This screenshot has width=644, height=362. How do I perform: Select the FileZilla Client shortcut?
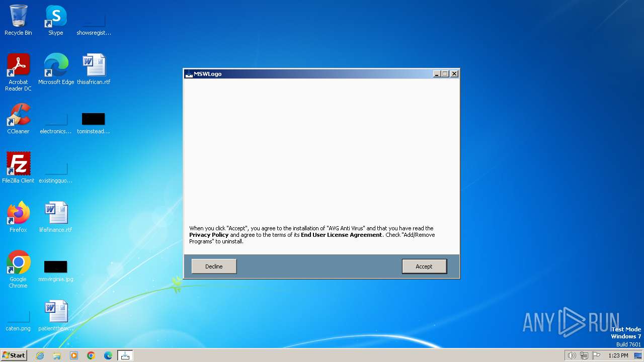click(x=18, y=168)
